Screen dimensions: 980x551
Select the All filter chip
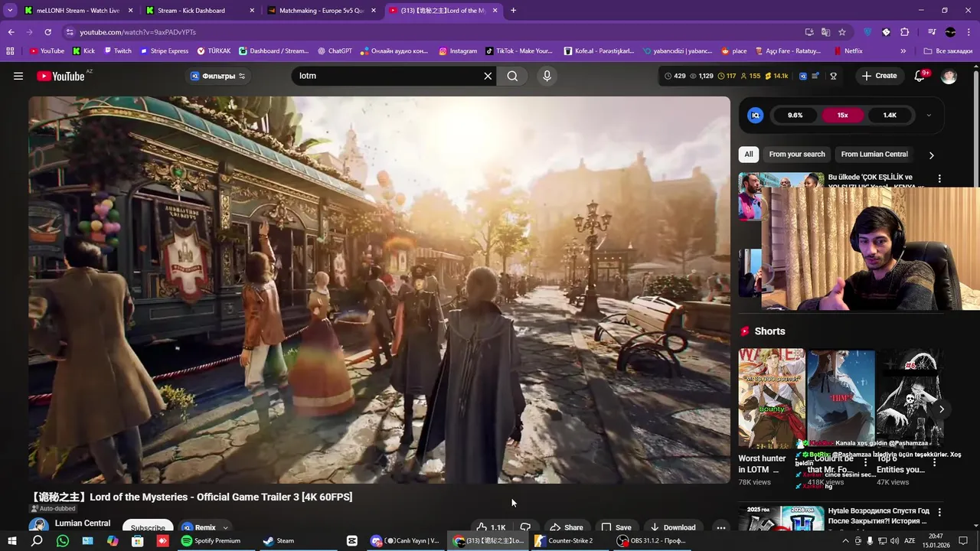[x=749, y=155]
